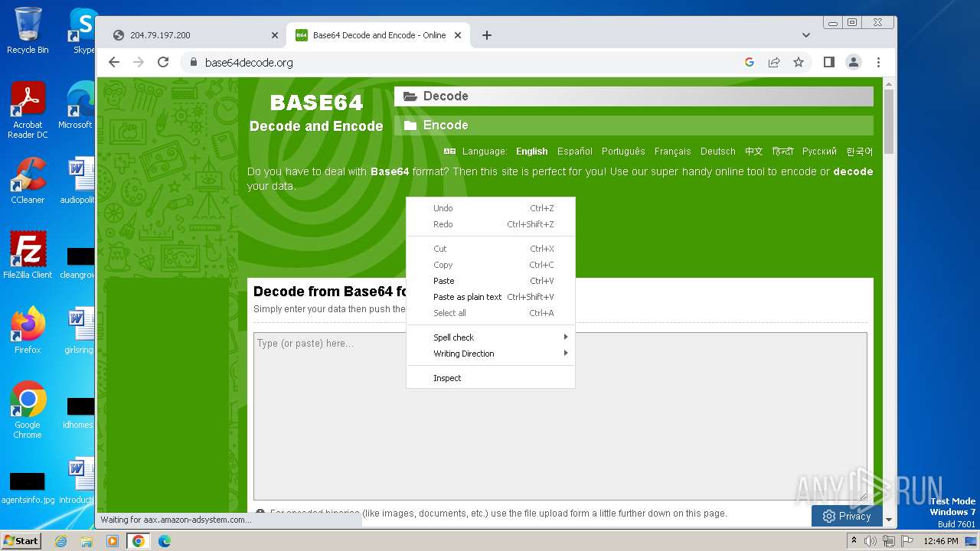
Task: Expand Writing Direction submenu
Action: [x=490, y=354]
